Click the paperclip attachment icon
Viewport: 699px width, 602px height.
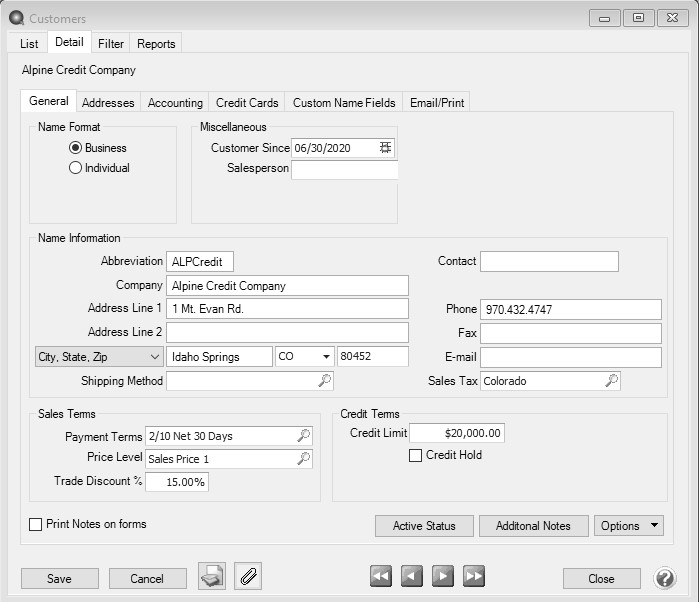coord(248,576)
